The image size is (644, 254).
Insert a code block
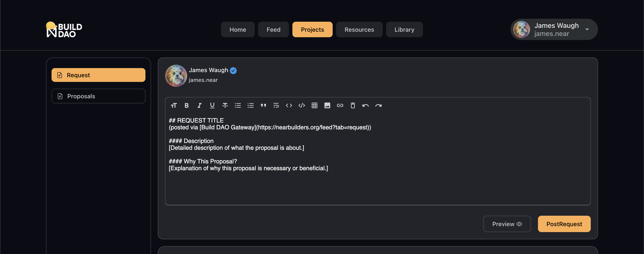coord(302,105)
